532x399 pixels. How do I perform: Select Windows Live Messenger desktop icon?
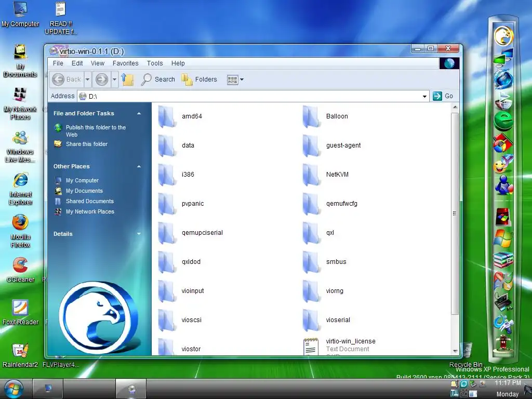(20, 146)
